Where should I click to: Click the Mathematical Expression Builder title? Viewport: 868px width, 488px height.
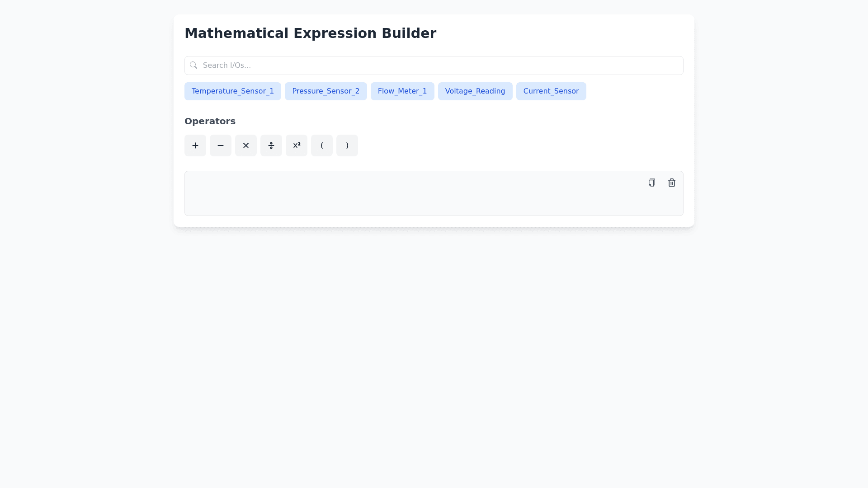tap(310, 33)
